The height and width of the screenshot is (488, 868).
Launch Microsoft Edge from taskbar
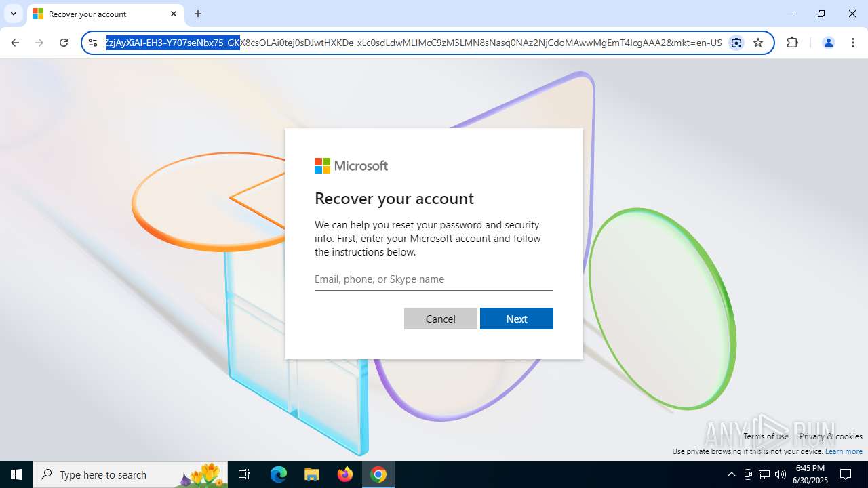pyautogui.click(x=279, y=474)
